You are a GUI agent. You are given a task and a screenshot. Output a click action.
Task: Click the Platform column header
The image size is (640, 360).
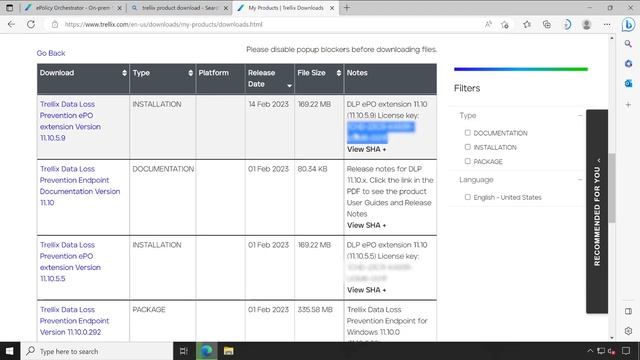(x=213, y=73)
